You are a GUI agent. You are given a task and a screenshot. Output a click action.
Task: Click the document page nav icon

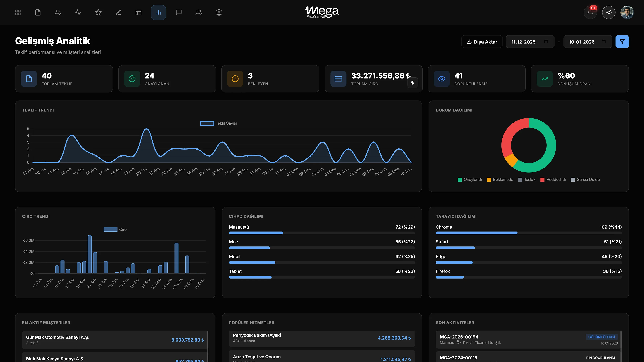38,12
